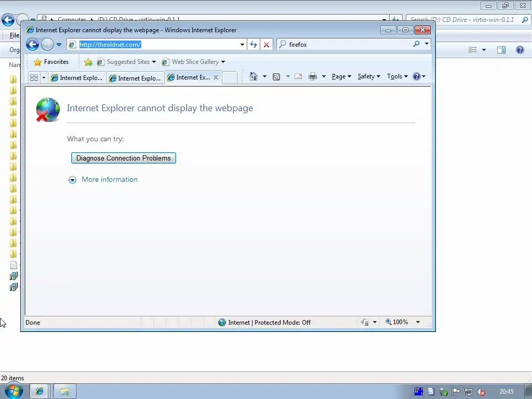Open a new blank tab
The image size is (532, 399).
pyautogui.click(x=230, y=78)
